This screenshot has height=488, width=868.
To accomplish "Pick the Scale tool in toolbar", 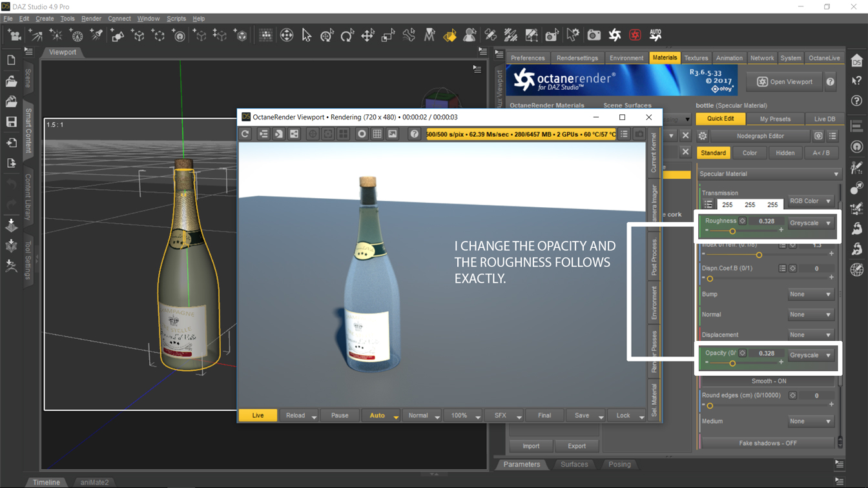I will (388, 36).
